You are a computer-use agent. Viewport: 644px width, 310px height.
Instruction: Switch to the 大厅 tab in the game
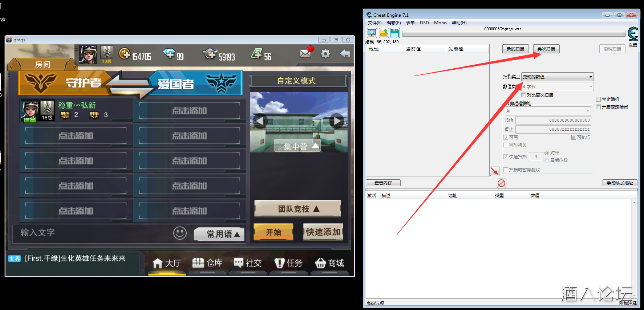point(167,263)
